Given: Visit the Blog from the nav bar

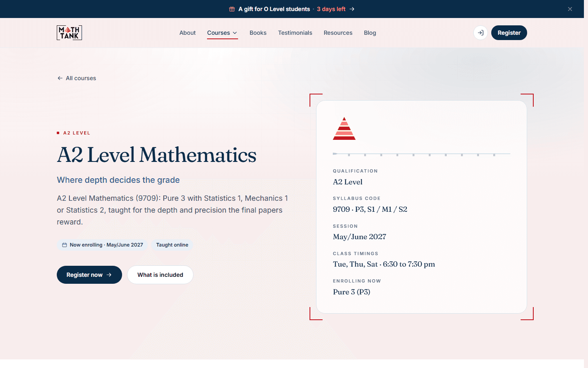Looking at the screenshot, I should [x=370, y=33].
